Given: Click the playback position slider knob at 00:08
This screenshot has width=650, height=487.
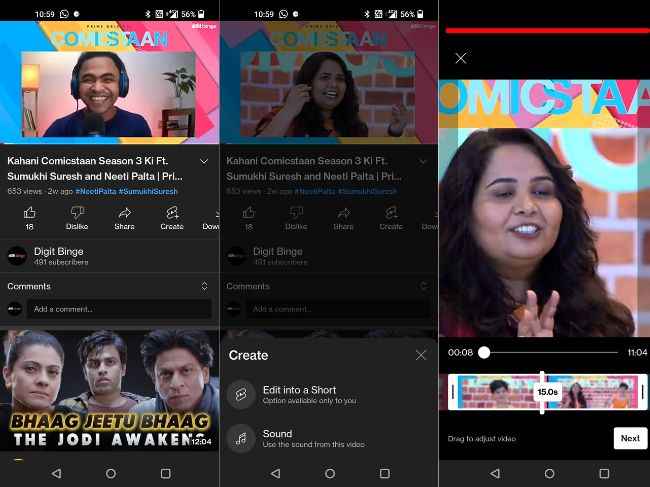Looking at the screenshot, I should point(484,353).
